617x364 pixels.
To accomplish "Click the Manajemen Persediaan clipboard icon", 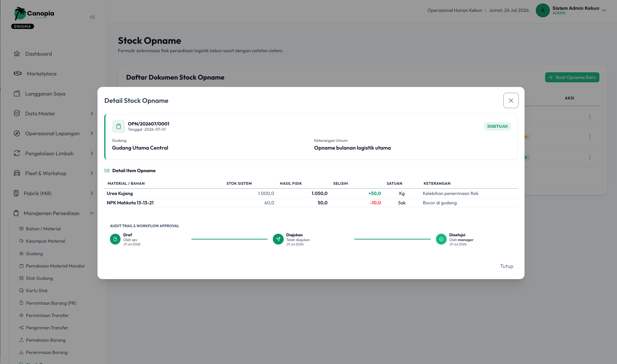I will pyautogui.click(x=16, y=213).
